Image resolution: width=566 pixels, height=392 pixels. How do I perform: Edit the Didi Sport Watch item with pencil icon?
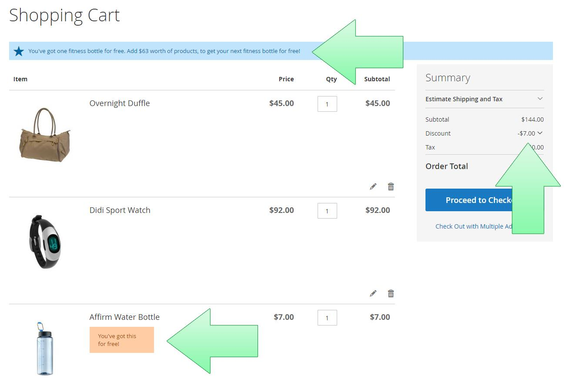[373, 293]
